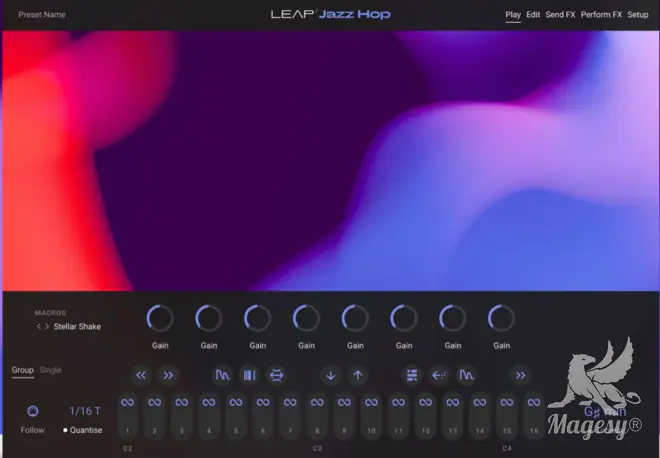The height and width of the screenshot is (458, 660).
Task: Toggle loop icon on pad 14
Action: pos(479,402)
